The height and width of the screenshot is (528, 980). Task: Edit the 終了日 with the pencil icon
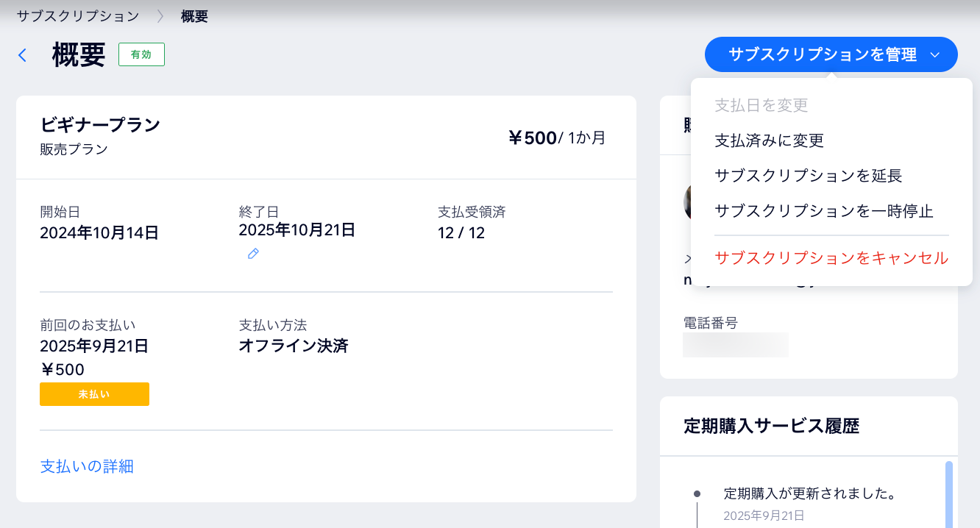click(253, 253)
